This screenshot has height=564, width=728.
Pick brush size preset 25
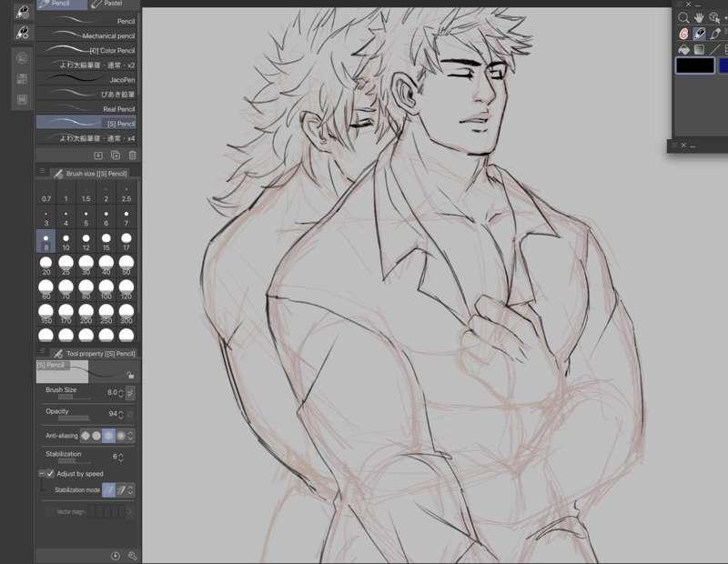pos(66,266)
